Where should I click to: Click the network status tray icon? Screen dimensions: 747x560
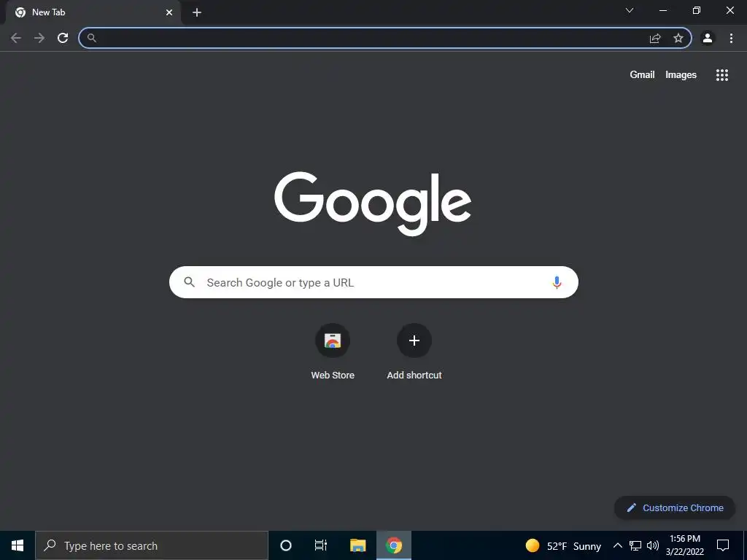coord(635,545)
